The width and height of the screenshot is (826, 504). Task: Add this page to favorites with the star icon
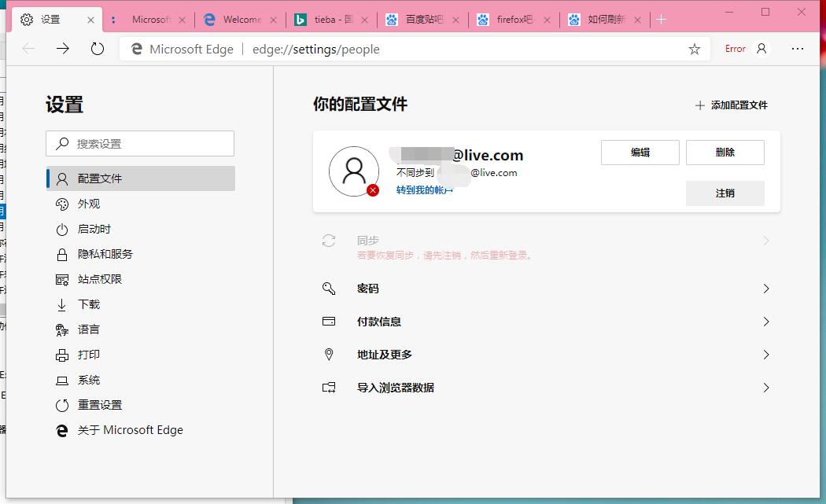click(x=695, y=49)
